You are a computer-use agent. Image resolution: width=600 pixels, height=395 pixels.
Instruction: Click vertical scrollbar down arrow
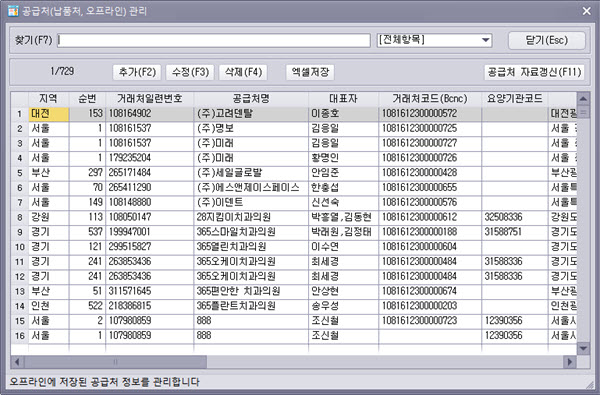point(583,348)
